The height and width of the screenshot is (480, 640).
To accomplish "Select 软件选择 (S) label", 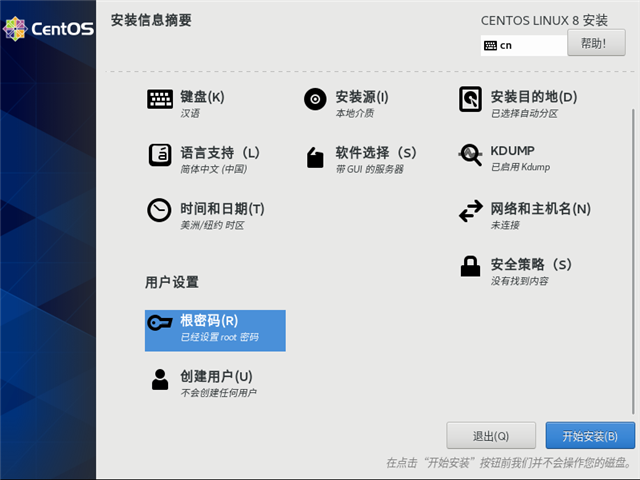I will point(376,153).
